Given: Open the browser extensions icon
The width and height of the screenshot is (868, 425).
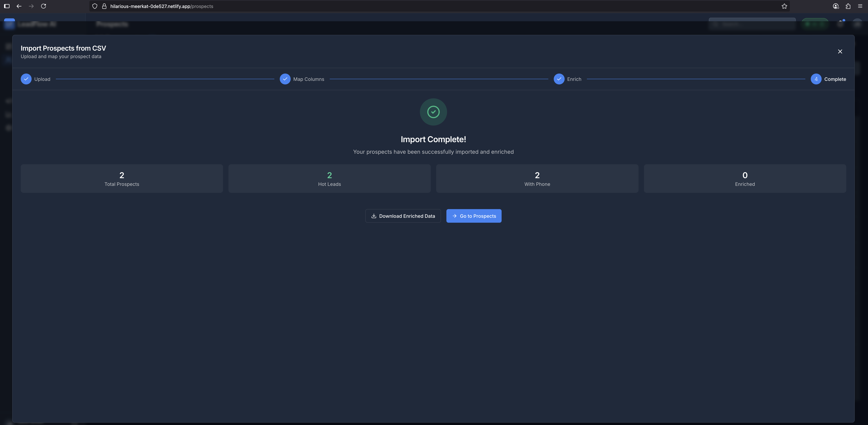Looking at the screenshot, I should [848, 6].
